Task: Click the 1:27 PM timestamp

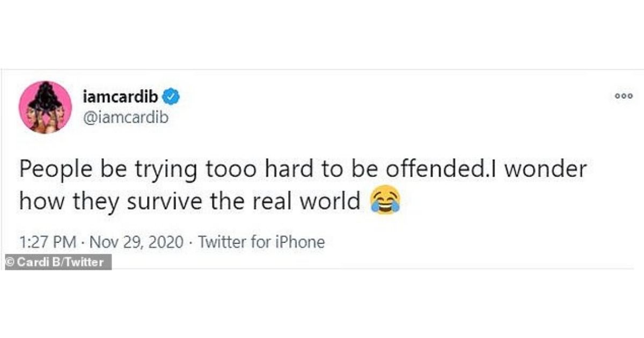Action: (48, 242)
